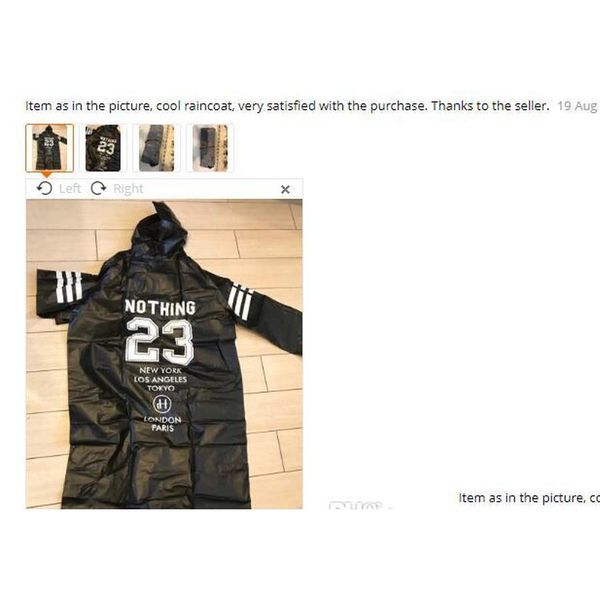The width and height of the screenshot is (600, 600).
Task: Click the enlarged raincoat photo
Action: coord(164,354)
